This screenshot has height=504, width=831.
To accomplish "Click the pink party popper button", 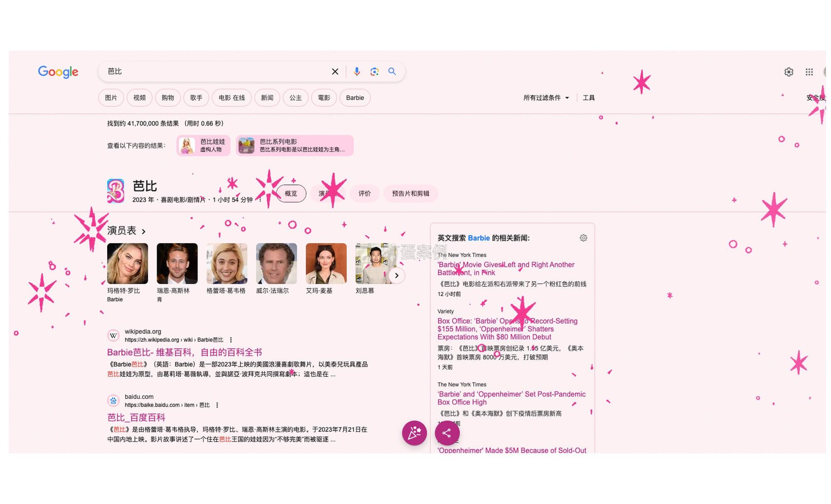I will point(414,433).
